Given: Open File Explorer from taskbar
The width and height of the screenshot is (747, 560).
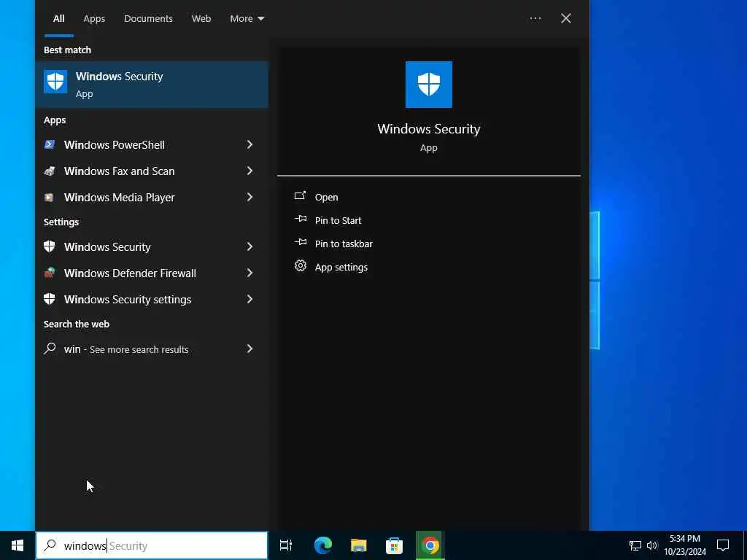Looking at the screenshot, I should click(x=359, y=545).
